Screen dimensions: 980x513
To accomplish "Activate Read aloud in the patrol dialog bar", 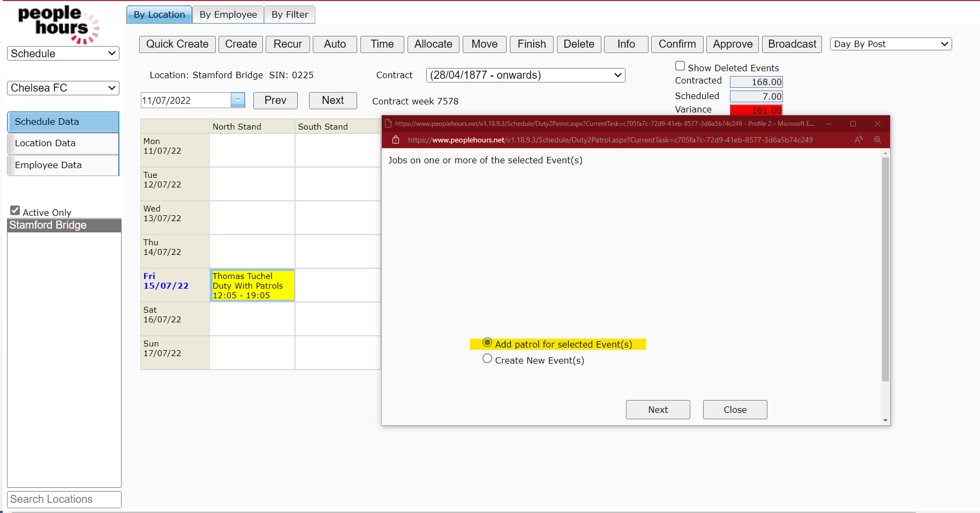I will pos(858,140).
